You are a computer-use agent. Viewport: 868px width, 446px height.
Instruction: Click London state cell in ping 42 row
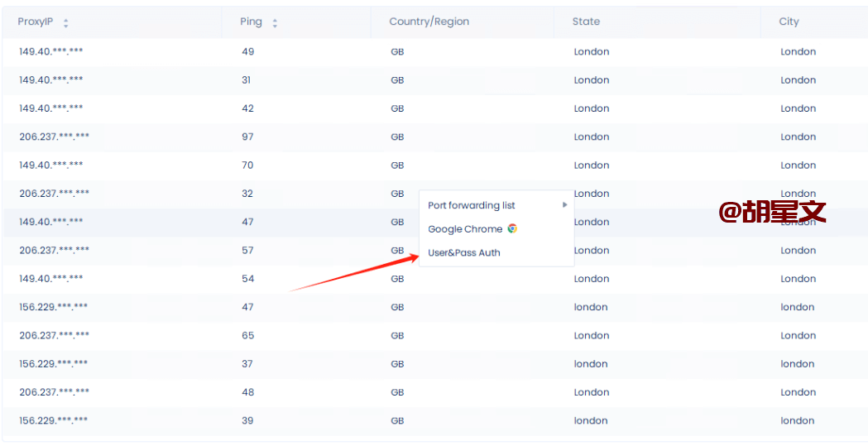click(592, 108)
